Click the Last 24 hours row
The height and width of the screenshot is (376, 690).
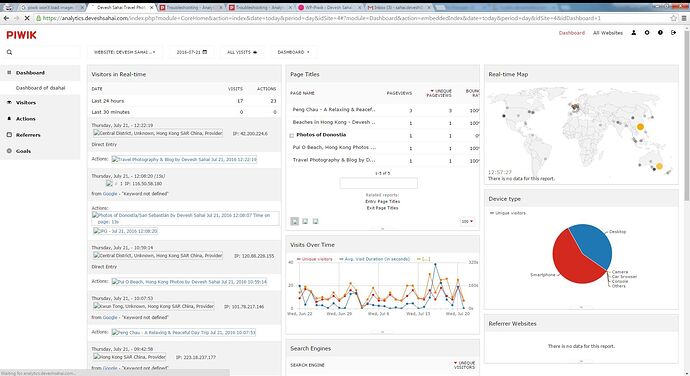click(184, 101)
